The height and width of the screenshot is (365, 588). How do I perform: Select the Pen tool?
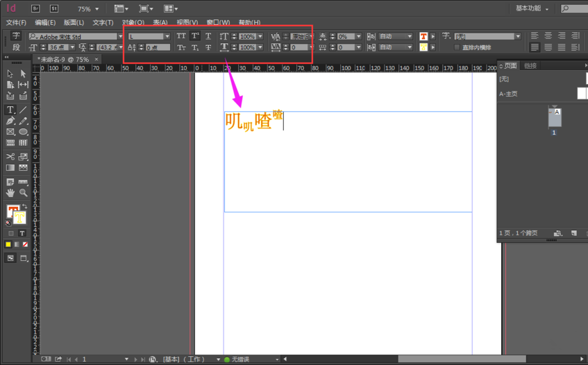point(10,121)
